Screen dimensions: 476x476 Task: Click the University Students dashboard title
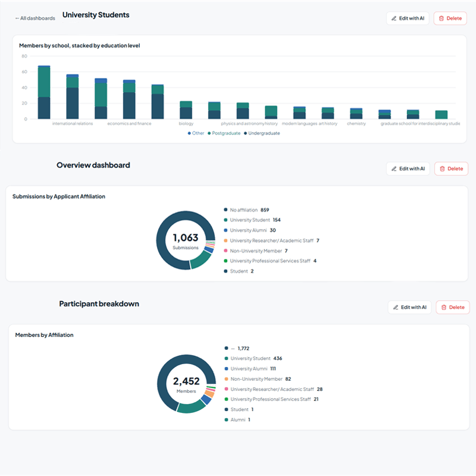(96, 15)
